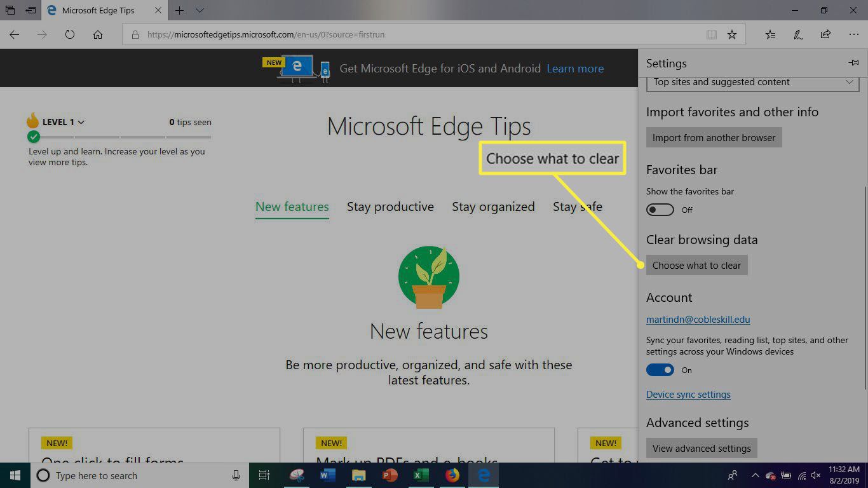Show tab previews chevron

[x=200, y=11]
